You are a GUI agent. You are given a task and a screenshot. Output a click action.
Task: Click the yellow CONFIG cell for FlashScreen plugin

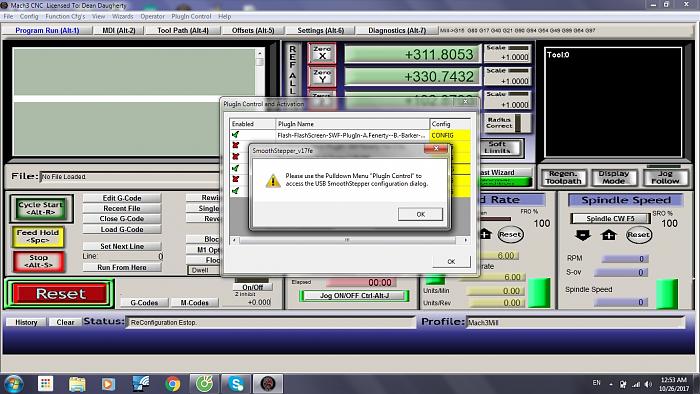point(450,135)
